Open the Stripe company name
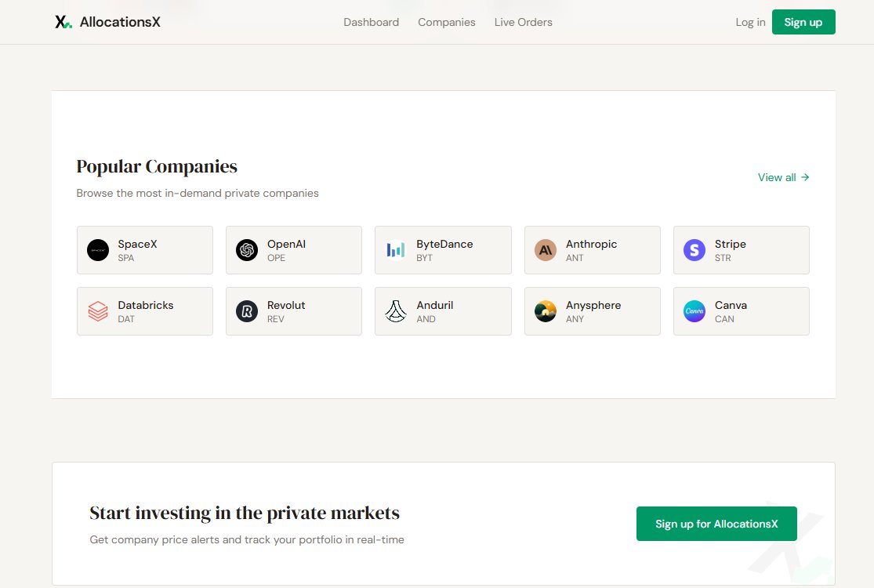 (731, 244)
